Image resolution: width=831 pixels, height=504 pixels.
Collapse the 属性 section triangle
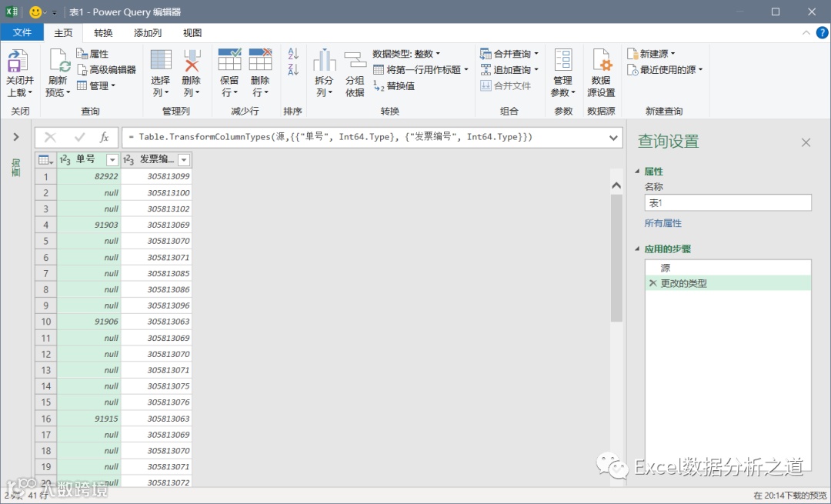[637, 171]
